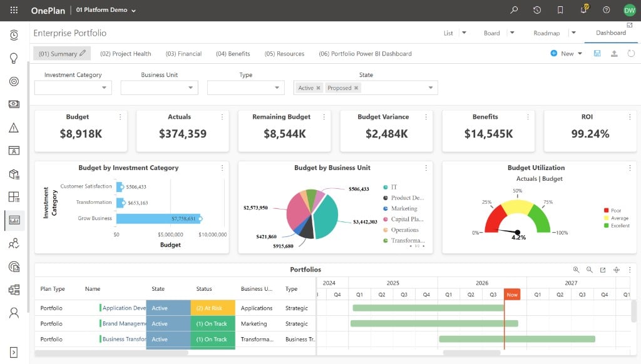This screenshot has height=364, width=641.
Task: Click the lightbulb ideas icon in sidebar
Action: 14,58
